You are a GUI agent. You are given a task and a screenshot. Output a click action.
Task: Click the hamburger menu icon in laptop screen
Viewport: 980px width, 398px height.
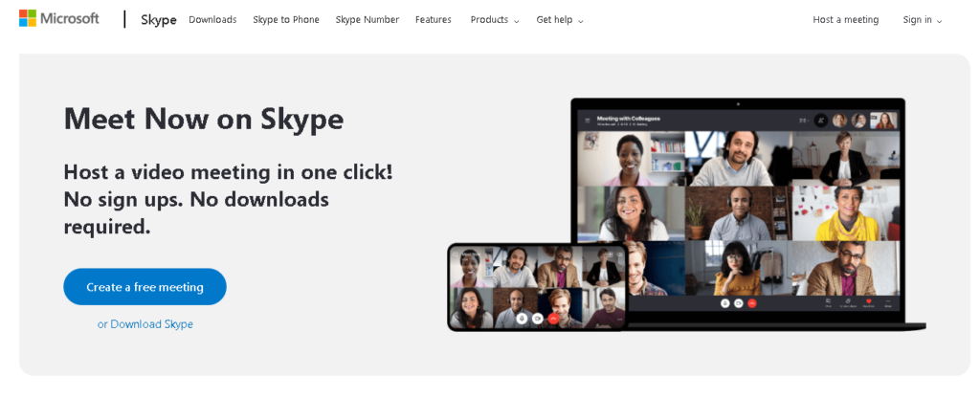click(x=588, y=120)
